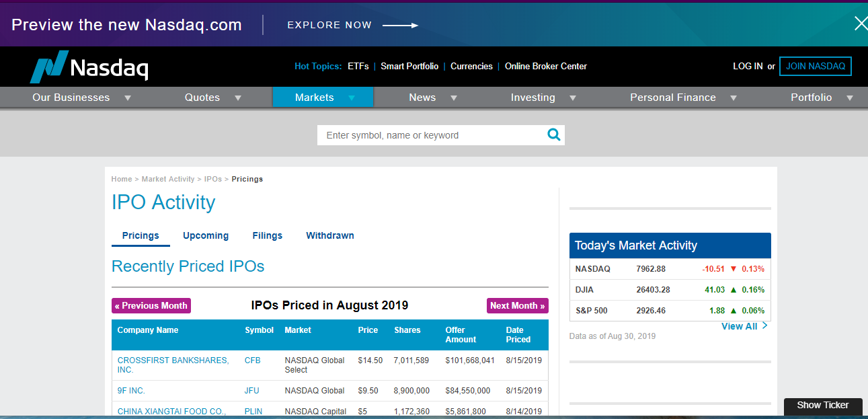The width and height of the screenshot is (868, 419).
Task: Open the Our Businesses menu
Action: click(71, 98)
